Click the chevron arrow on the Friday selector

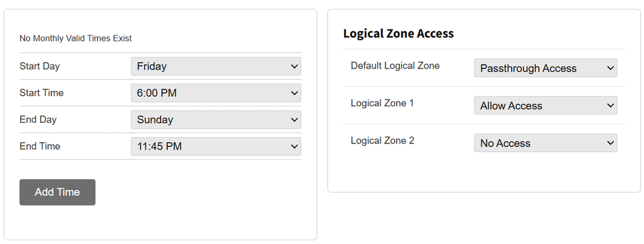pyautogui.click(x=294, y=66)
